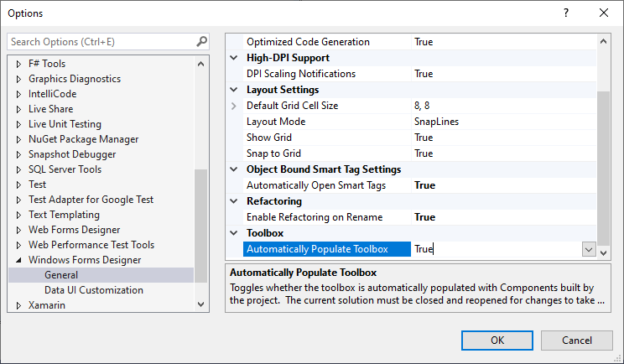
Task: Click the Cancel button
Action: click(x=577, y=341)
